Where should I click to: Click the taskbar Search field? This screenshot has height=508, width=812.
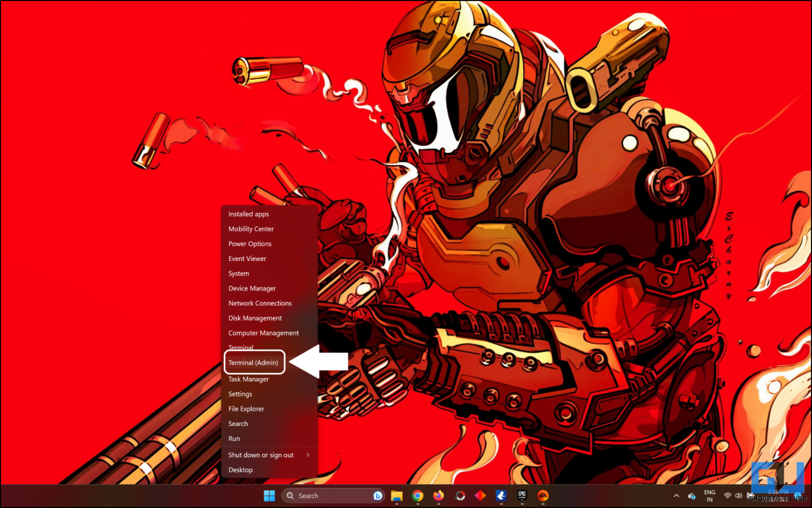[x=328, y=496]
